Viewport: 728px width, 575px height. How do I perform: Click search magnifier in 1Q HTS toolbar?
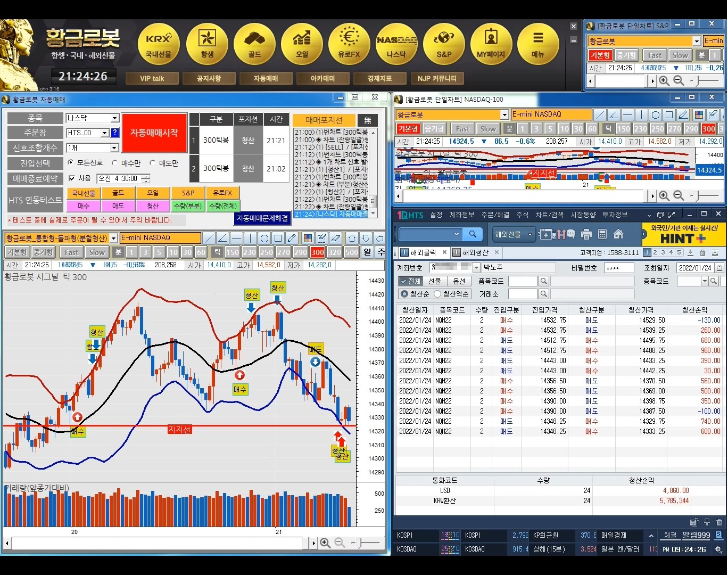[x=473, y=234]
